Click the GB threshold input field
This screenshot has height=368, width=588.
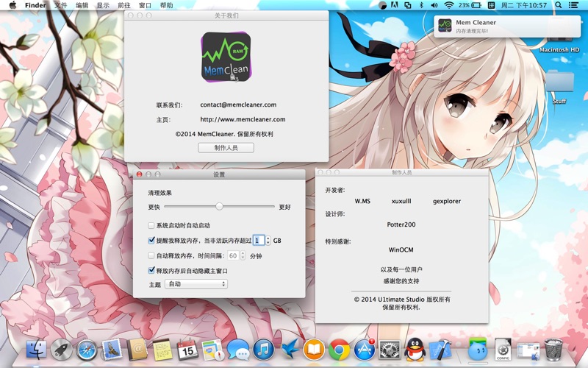click(259, 241)
